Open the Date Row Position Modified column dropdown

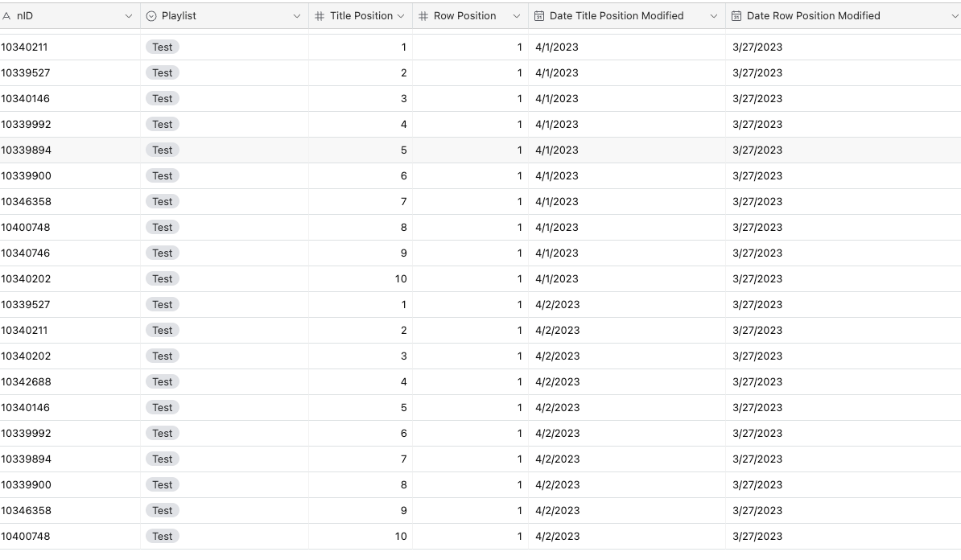[x=955, y=16]
